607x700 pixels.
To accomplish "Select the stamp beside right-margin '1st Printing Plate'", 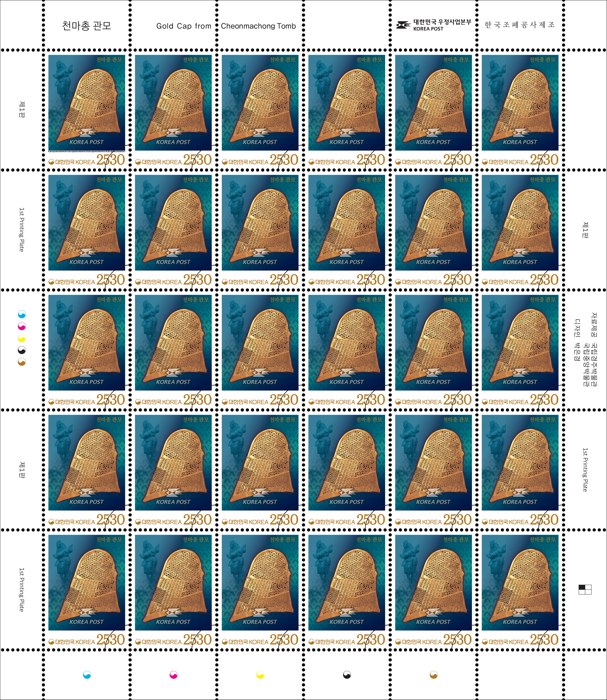I will (x=520, y=470).
